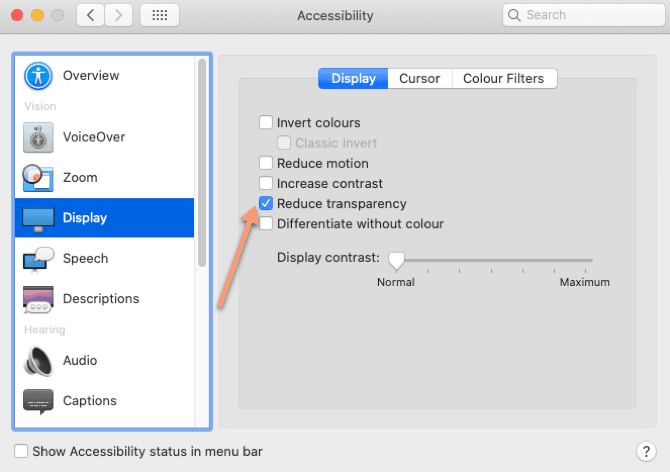Click the Display monitor icon in sidebar
Screen dimensions: 670x472
(38, 218)
